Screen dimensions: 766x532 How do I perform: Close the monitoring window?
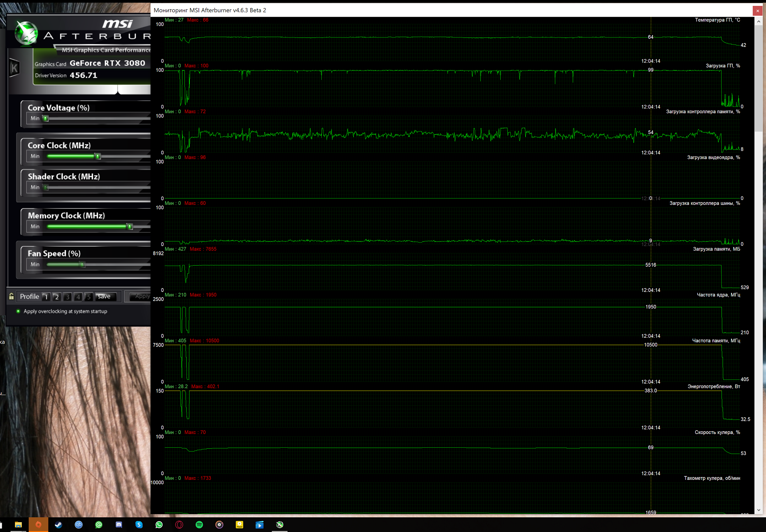(757, 10)
